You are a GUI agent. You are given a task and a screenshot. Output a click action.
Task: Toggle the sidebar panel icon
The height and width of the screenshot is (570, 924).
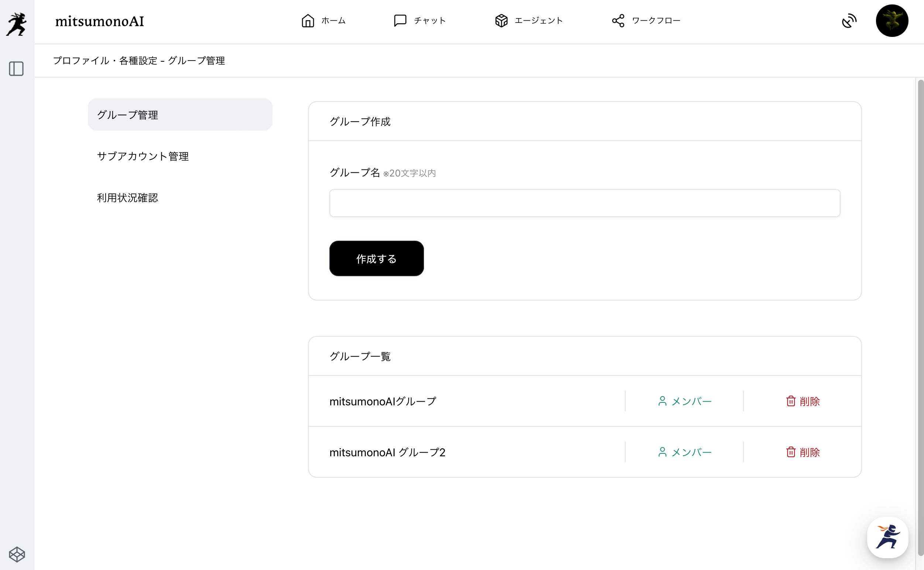pos(16,69)
